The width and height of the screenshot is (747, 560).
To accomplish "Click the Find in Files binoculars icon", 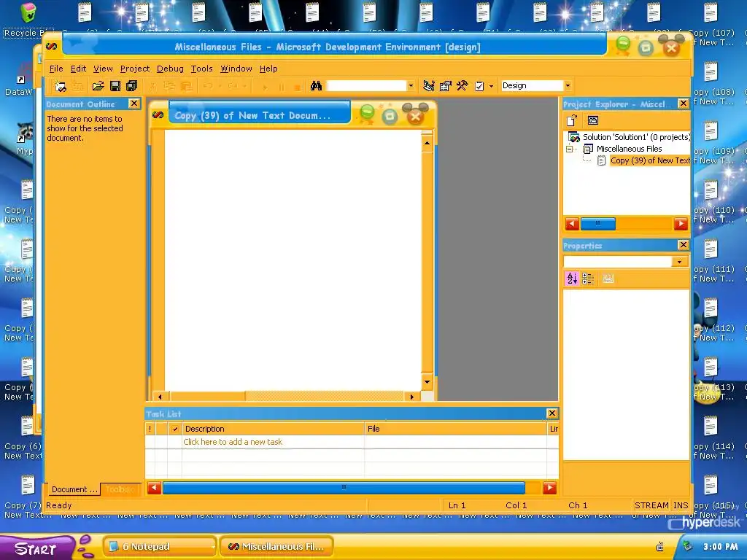I will point(317,86).
